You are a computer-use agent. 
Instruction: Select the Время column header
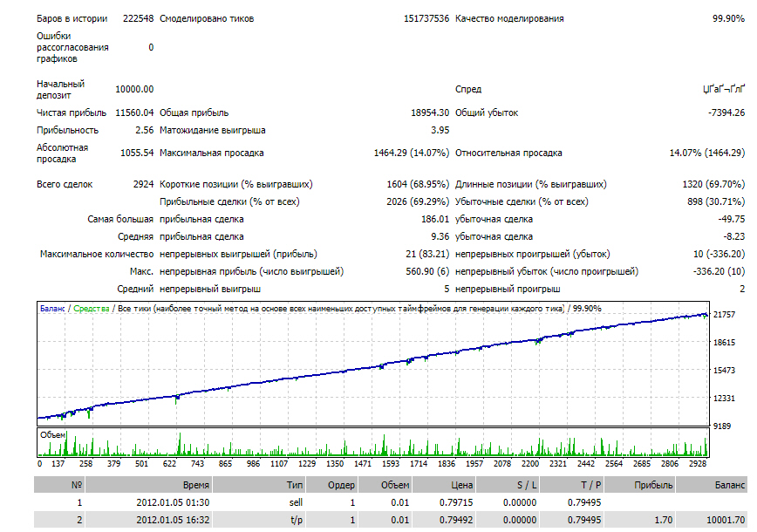[148, 485]
